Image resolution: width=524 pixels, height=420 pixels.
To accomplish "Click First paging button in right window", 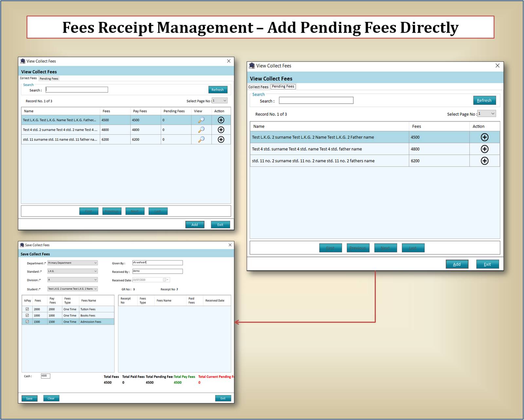I will click(330, 248).
